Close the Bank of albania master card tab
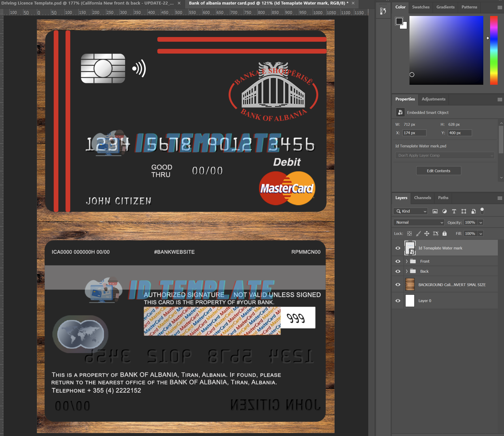504x436 pixels. (x=353, y=3)
